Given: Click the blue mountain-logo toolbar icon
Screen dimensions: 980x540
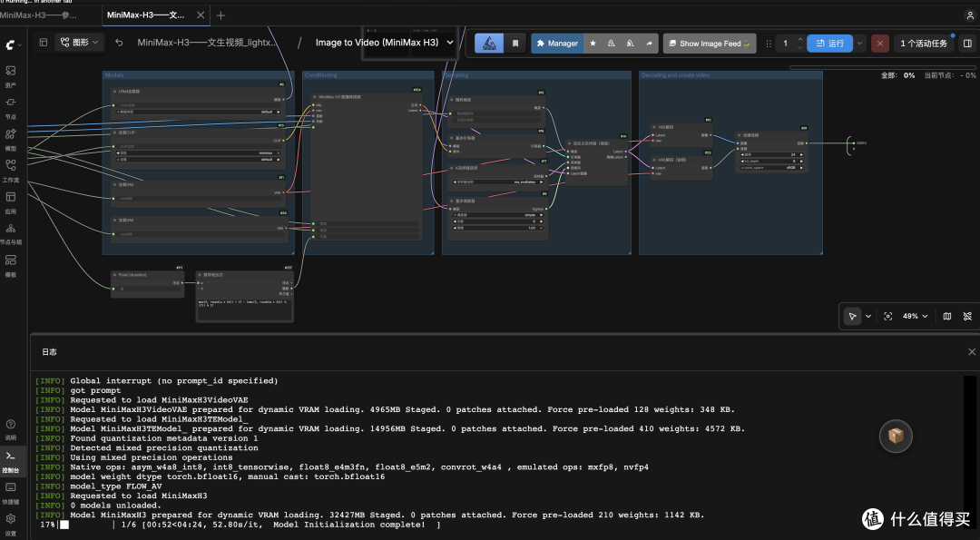Looking at the screenshot, I should pos(489,44).
